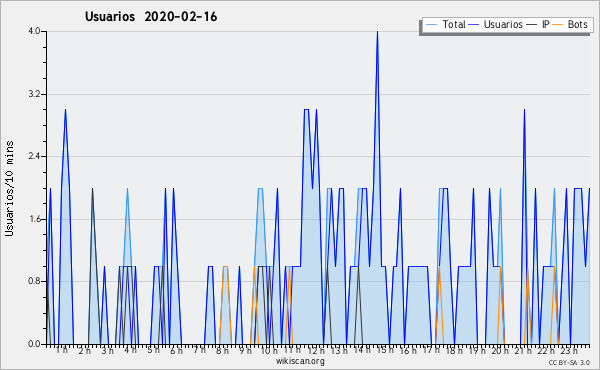The image size is (600, 370).
Task: Click the '22 h' x-axis label
Action: 546,350
